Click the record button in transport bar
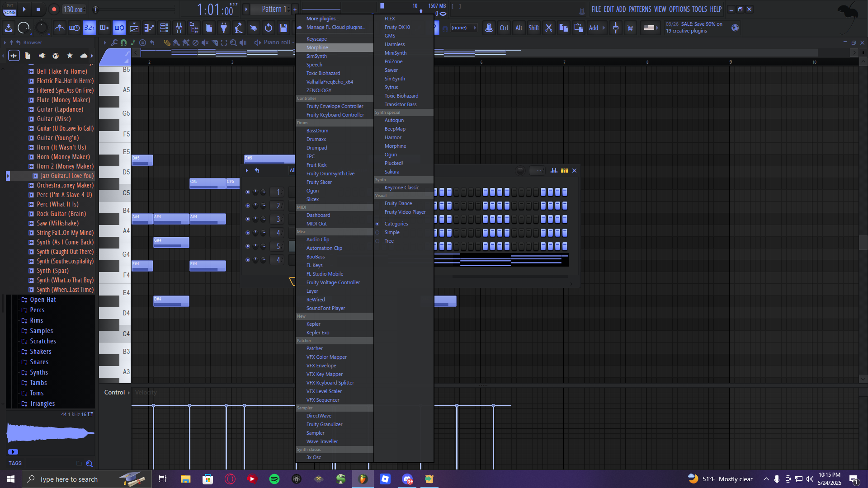Screen dimensions: 868x488 pos(54,9)
